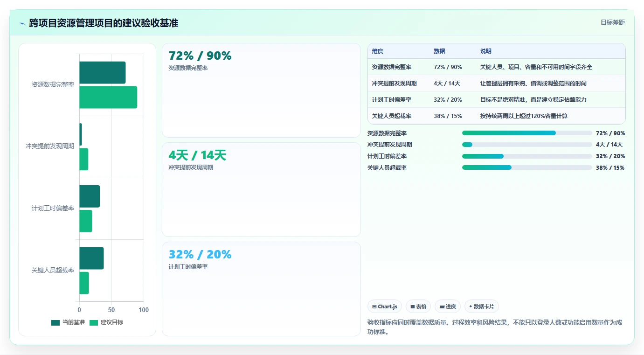Click the 冲突提前发现周期 progress bar
Viewport: 644px width, 355px height.
[527, 145]
